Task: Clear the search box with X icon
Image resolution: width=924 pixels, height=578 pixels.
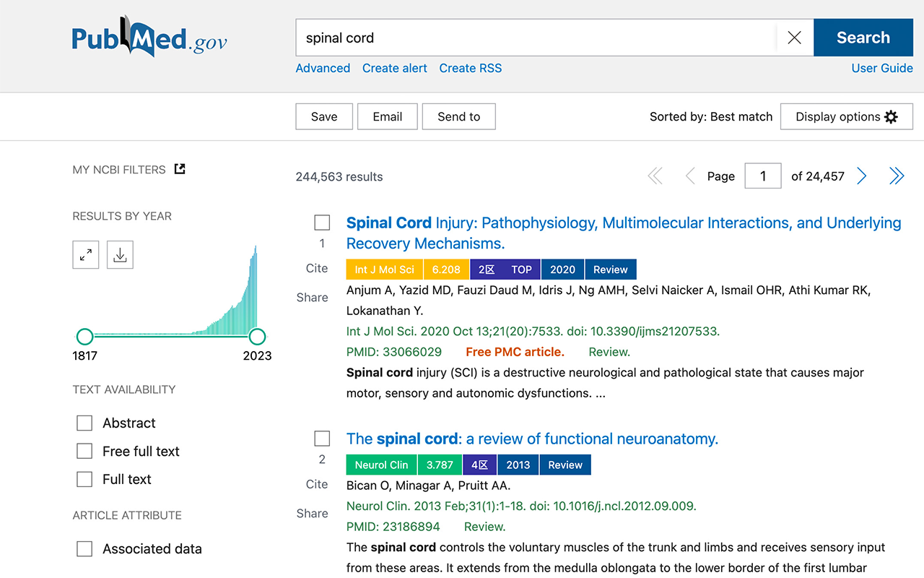Action: (x=794, y=38)
